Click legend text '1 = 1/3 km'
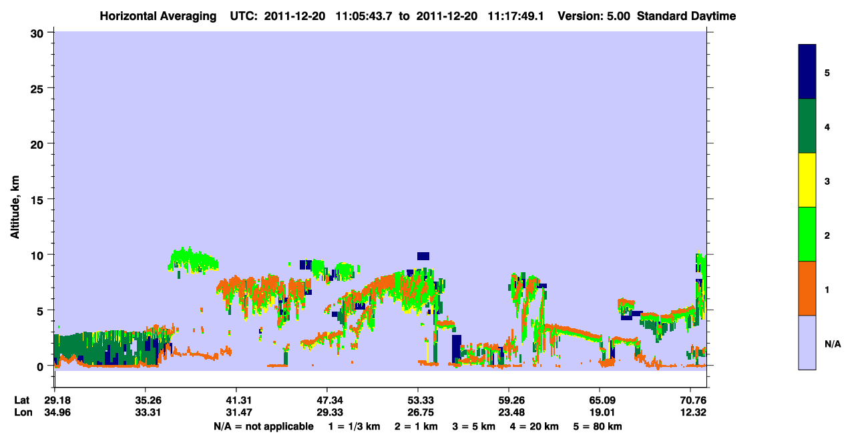Screen dimensions: 868x445 coord(354,426)
